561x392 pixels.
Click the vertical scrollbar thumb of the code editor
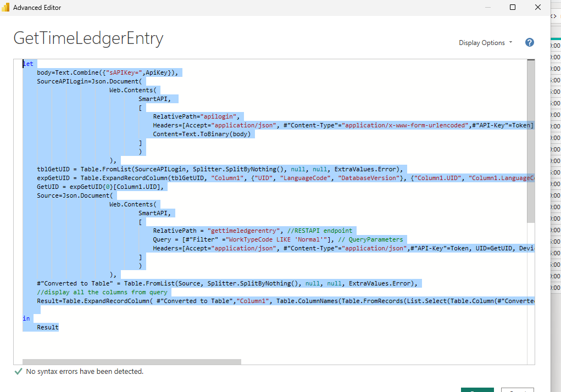531,141
